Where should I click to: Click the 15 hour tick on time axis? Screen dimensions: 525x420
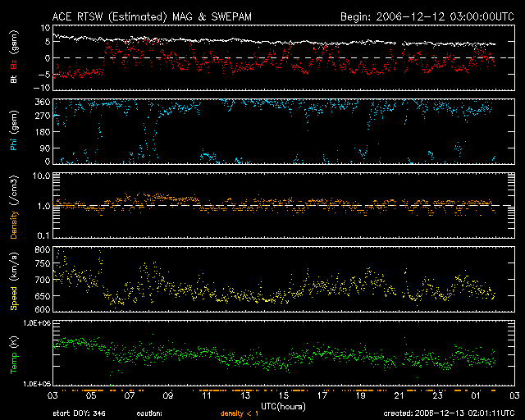click(284, 395)
